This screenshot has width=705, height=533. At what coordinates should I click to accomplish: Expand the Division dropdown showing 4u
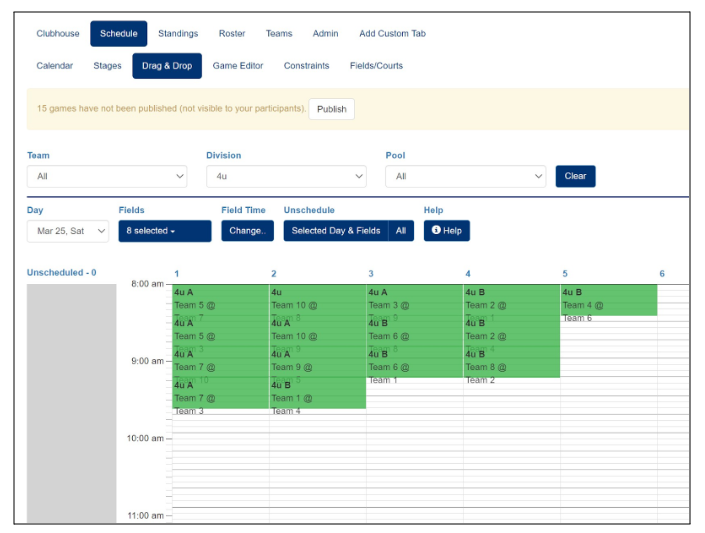coord(286,176)
